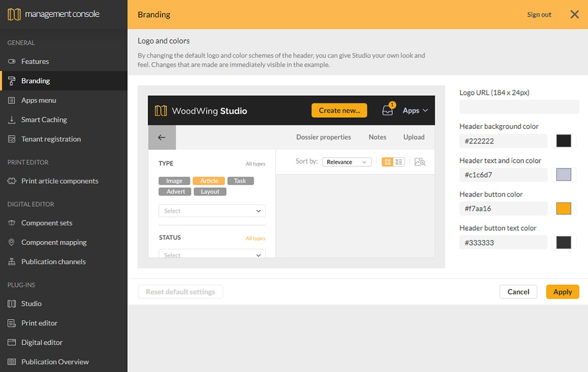Click the Create new... button in preview

coord(339,110)
